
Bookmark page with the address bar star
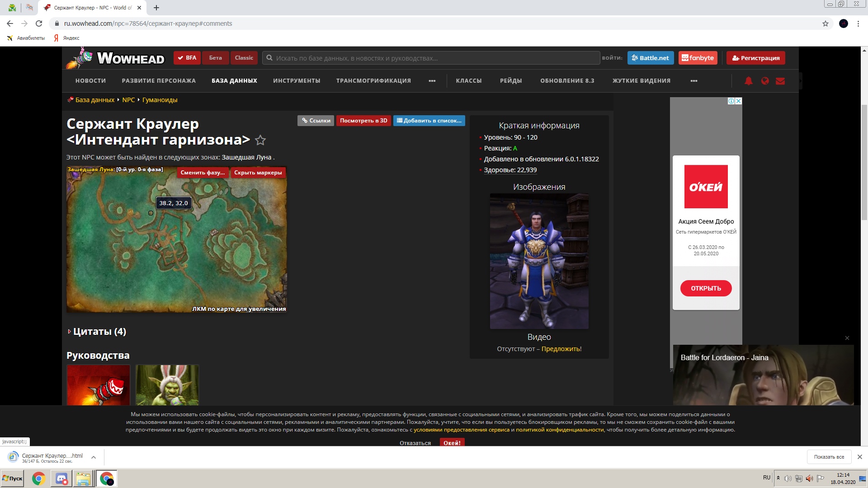(825, 23)
